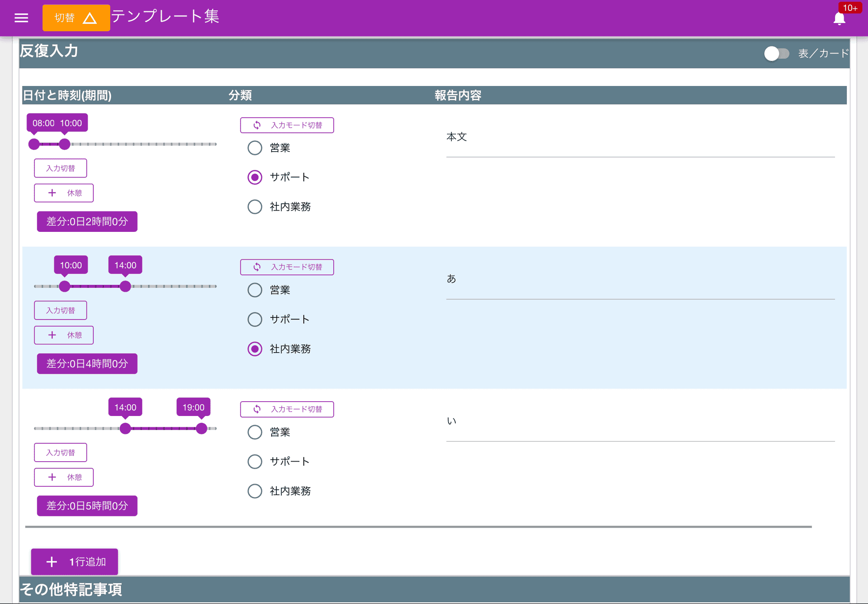Screen dimensions: 868x604
Task: Select the サポート radio in the second row
Action: pos(255,319)
